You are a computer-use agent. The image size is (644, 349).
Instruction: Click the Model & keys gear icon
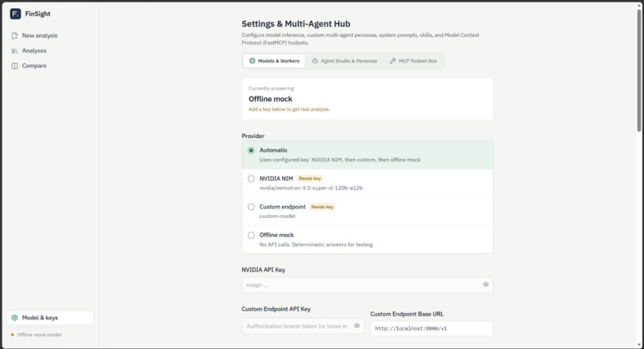coord(15,318)
